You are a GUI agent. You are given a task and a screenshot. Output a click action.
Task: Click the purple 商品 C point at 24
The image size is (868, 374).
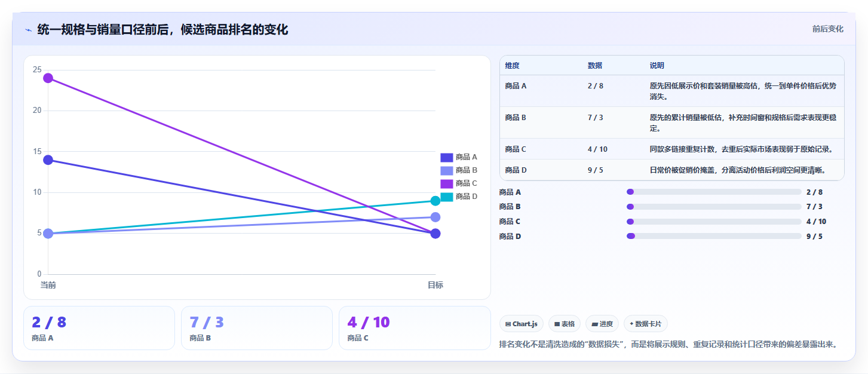pos(48,78)
